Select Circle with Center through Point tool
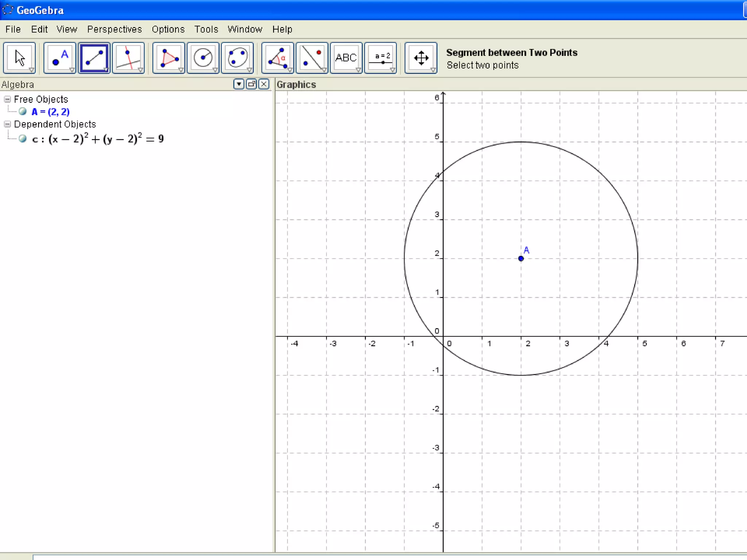Screen dimensions: 747x560 tap(203, 58)
